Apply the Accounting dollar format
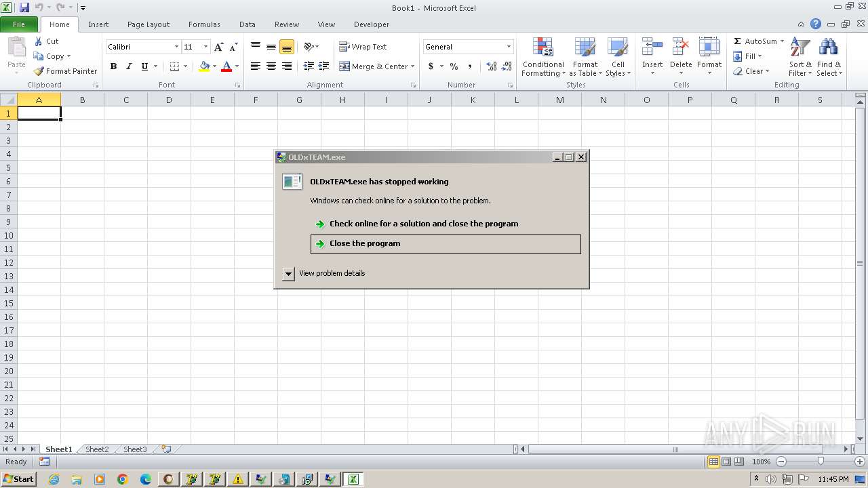The image size is (868, 488). [x=431, y=66]
